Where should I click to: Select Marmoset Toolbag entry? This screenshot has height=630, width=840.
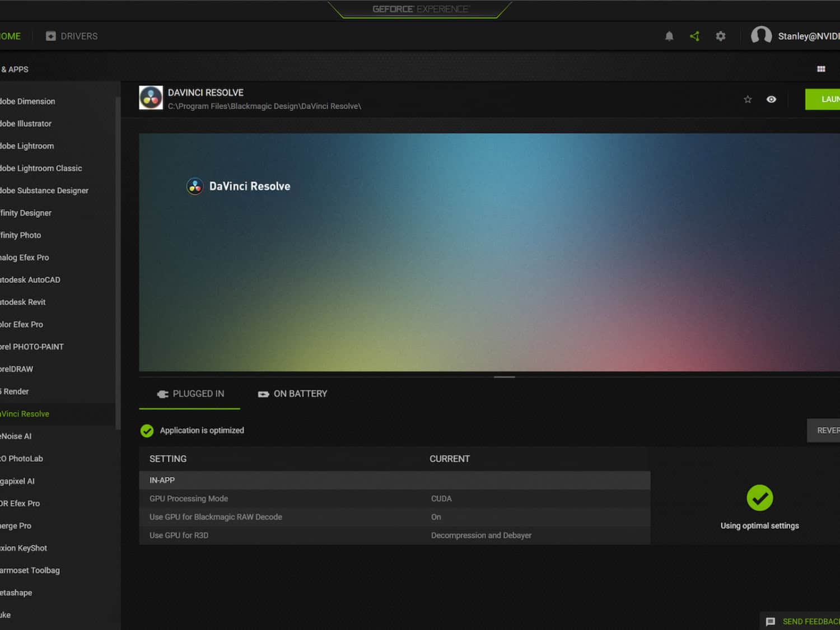pyautogui.click(x=30, y=571)
